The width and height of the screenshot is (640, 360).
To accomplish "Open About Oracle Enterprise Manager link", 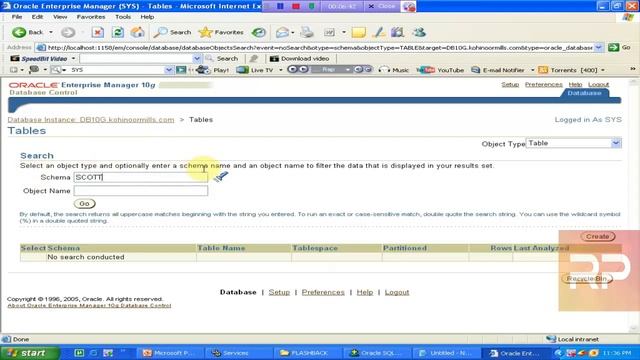I will click(89, 305).
